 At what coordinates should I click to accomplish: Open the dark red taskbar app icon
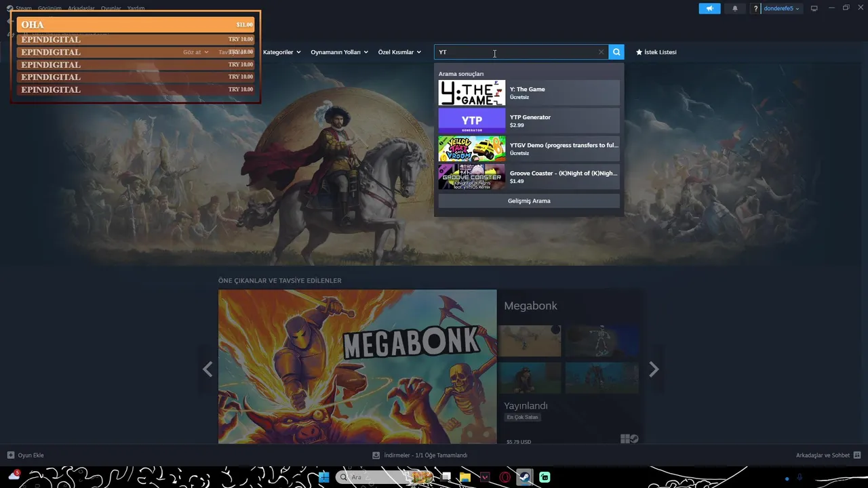[x=485, y=477]
